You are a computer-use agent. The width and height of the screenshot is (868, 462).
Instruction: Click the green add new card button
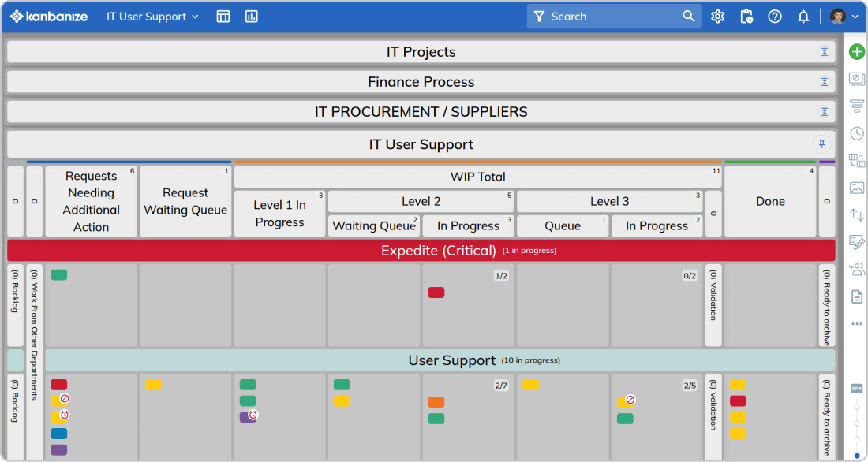point(857,52)
